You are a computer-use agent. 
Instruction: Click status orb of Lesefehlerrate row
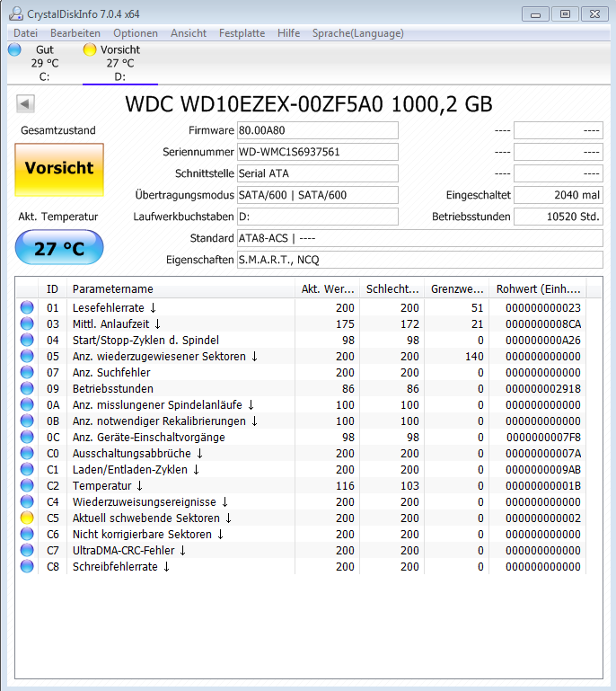pos(27,307)
